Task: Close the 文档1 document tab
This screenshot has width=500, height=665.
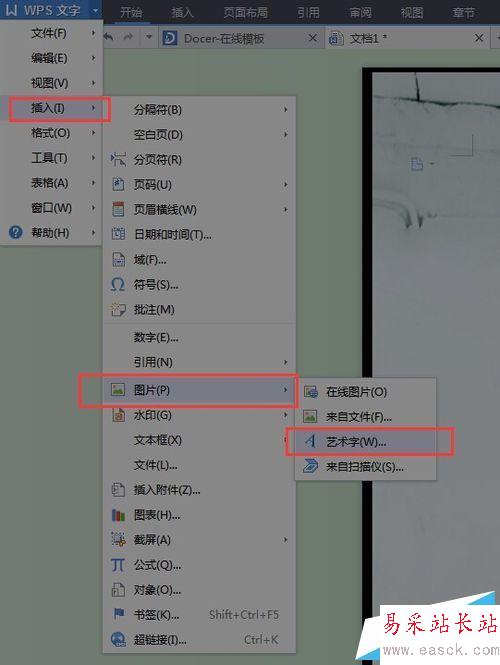Action: coord(479,38)
